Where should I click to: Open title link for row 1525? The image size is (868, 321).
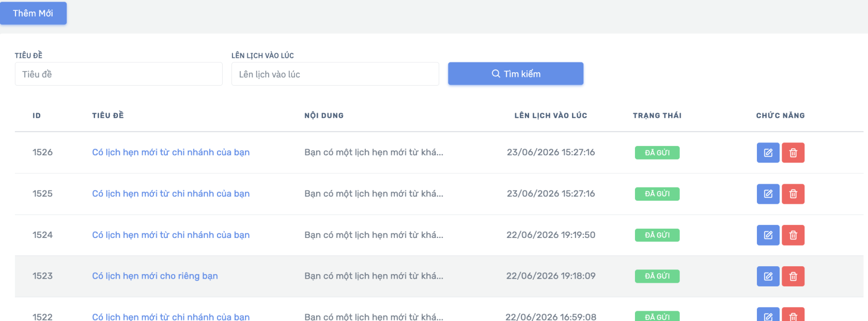coord(171,194)
